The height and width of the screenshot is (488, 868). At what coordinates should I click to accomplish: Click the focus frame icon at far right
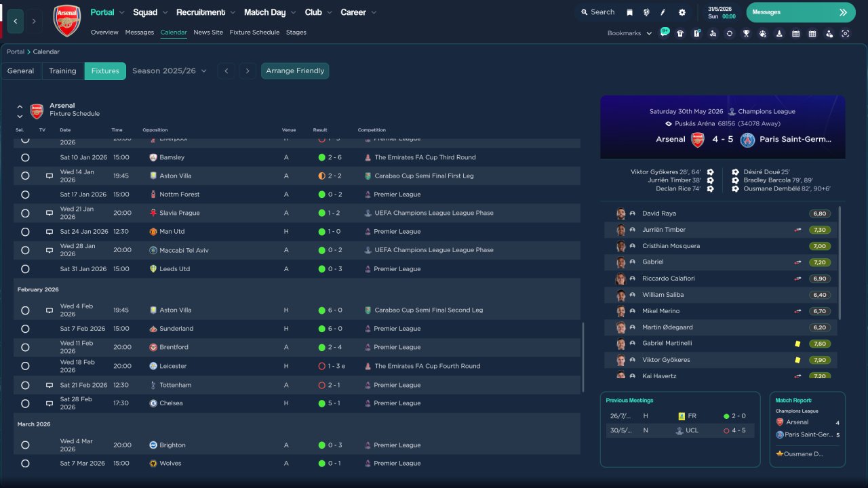click(x=846, y=33)
